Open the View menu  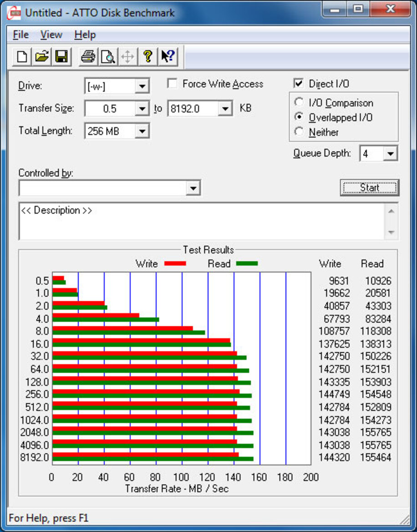[x=51, y=35]
